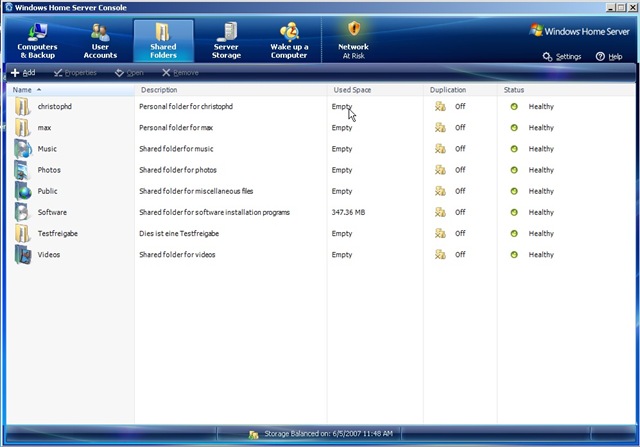Open the Server Storage tab

pos(226,40)
